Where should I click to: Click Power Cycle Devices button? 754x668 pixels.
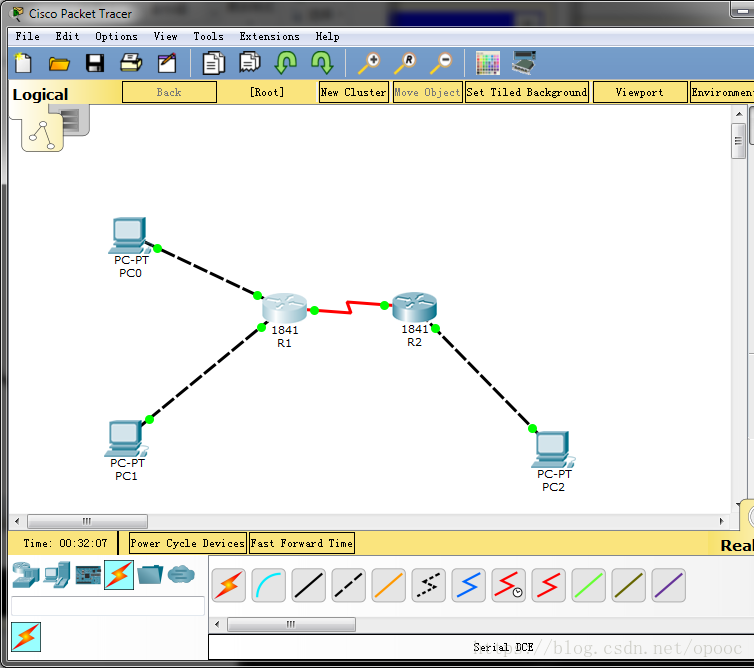click(x=188, y=543)
